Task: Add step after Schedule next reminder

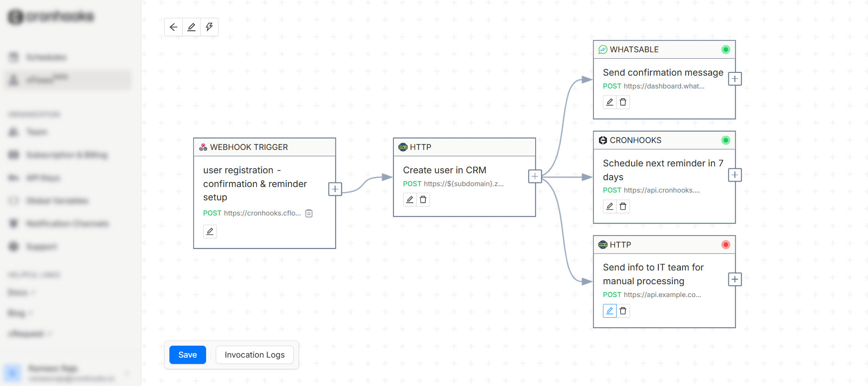Action: click(735, 175)
